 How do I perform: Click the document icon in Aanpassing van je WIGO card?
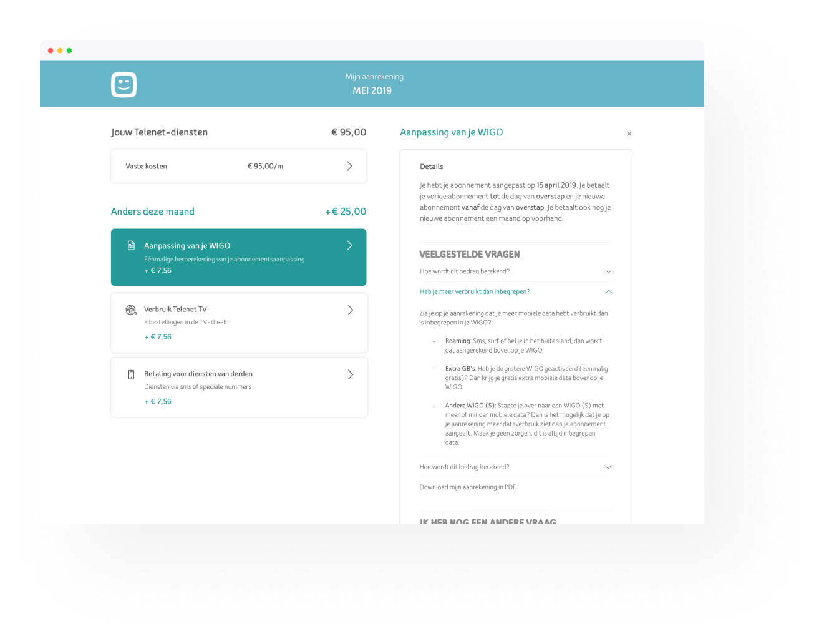coord(131,245)
